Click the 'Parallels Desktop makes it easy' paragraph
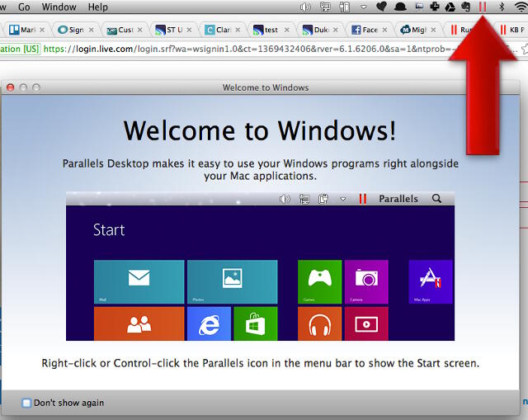 point(261,169)
